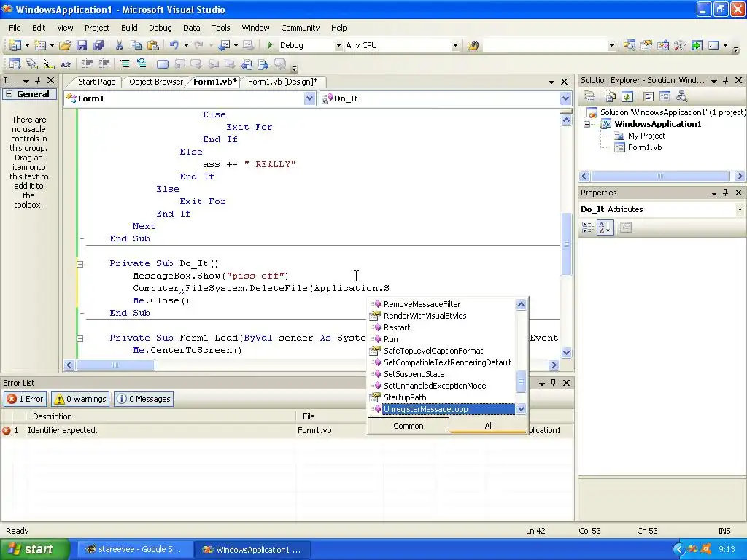Open the Toolbox hammer and wrench icon
This screenshot has height=560, width=747.
[x=679, y=45]
